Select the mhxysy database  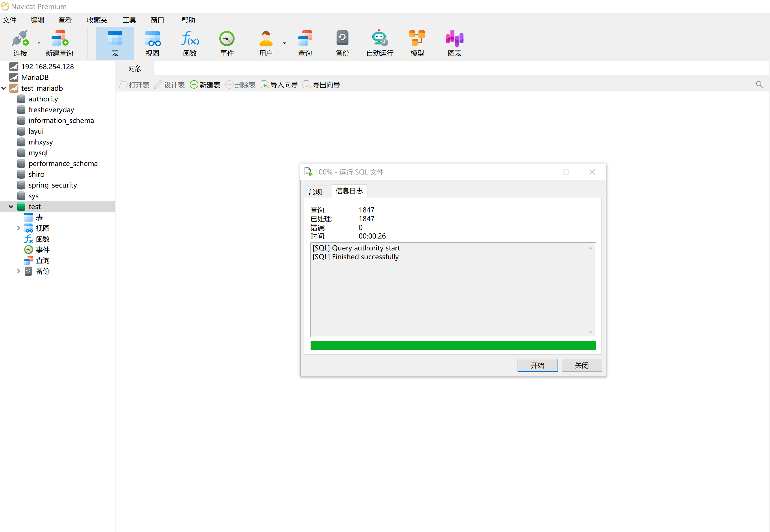[41, 142]
